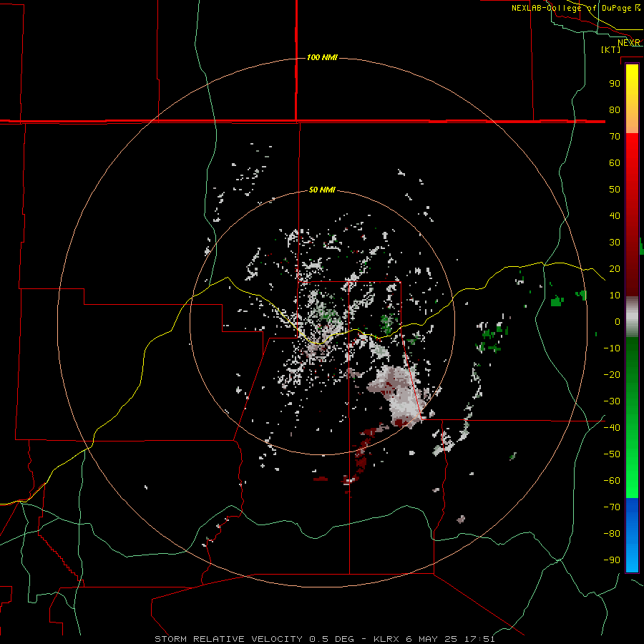This screenshot has width=644, height=644.
Task: Click the positive 80 scale label
Action: pyautogui.click(x=615, y=109)
